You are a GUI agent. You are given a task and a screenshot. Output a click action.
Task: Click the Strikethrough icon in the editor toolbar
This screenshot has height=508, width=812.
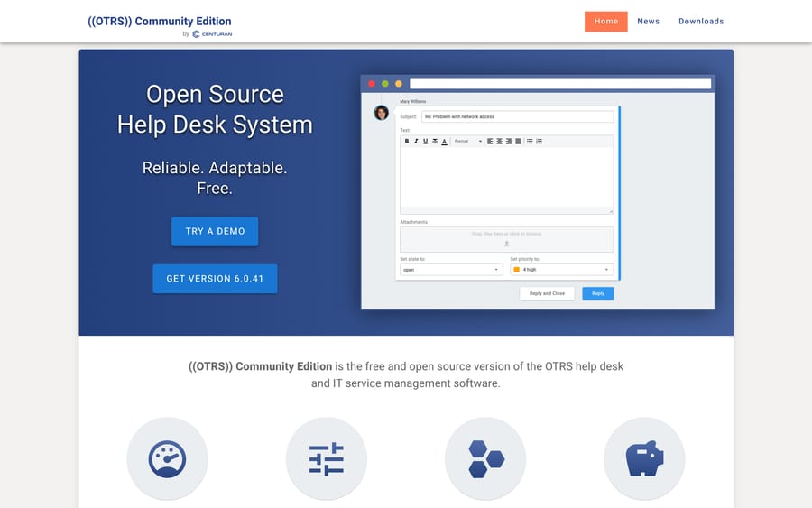(435, 142)
